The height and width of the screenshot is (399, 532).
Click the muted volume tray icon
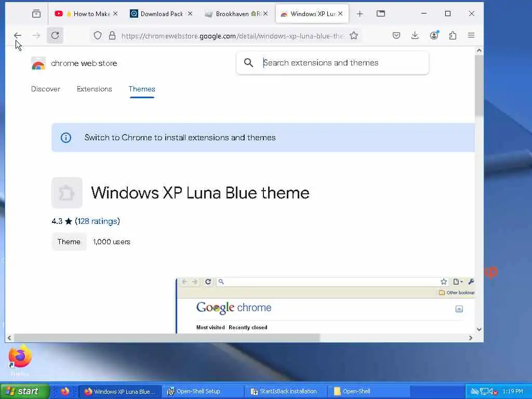coord(493,392)
